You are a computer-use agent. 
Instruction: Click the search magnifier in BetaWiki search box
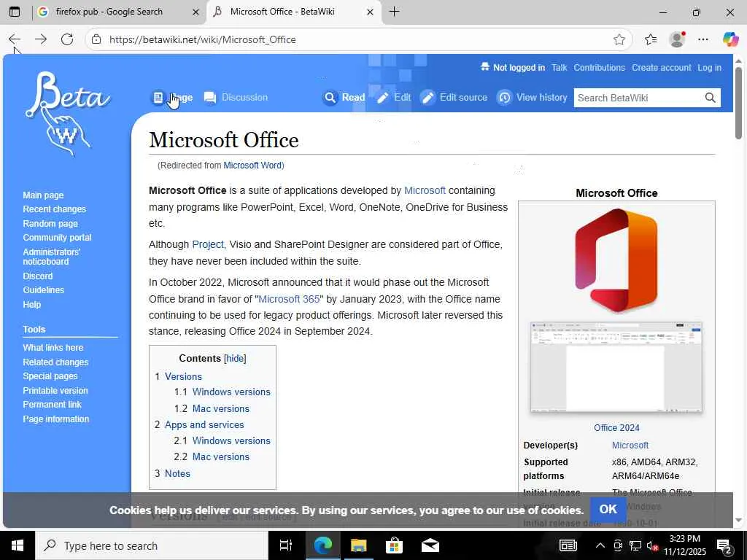tap(710, 98)
